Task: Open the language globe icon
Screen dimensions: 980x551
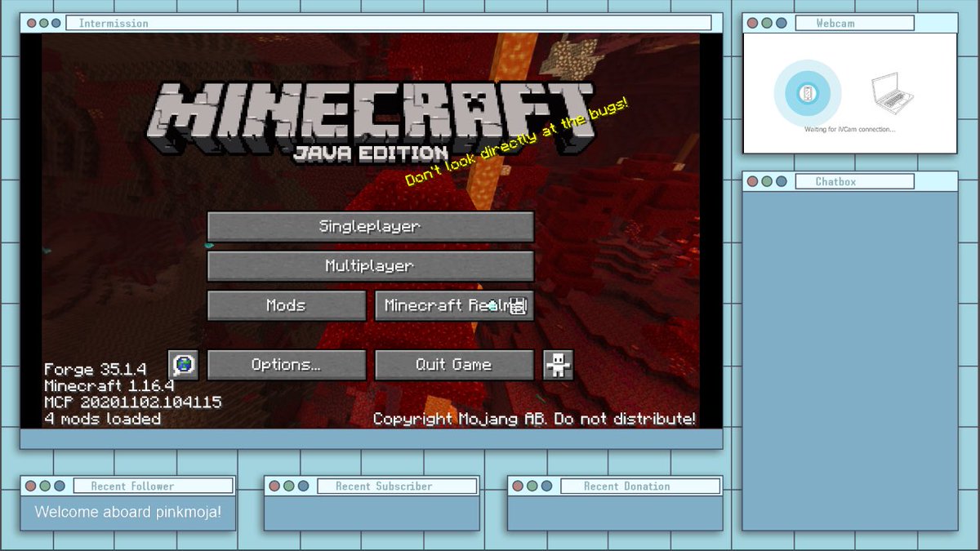Action: pyautogui.click(x=183, y=365)
